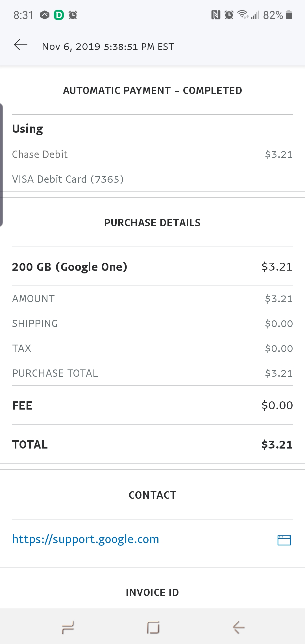Tap the alarm clock icon next to NFC

[x=229, y=15]
